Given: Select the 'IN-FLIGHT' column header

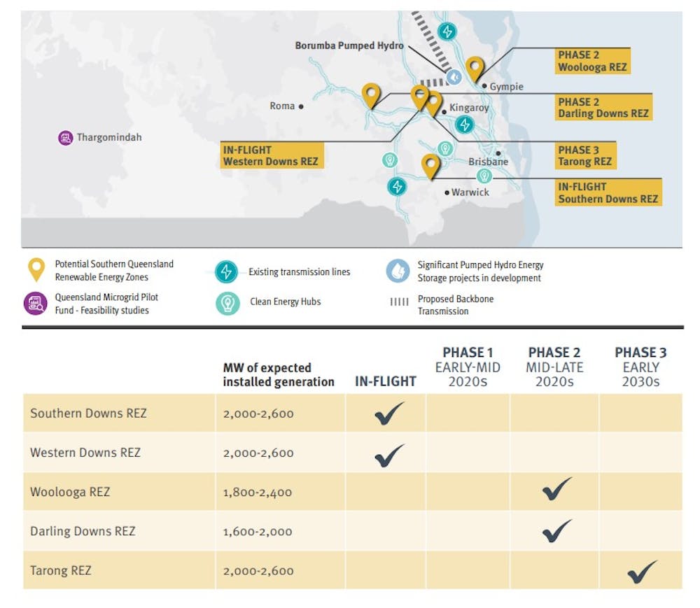Looking at the screenshot, I should tap(386, 381).
